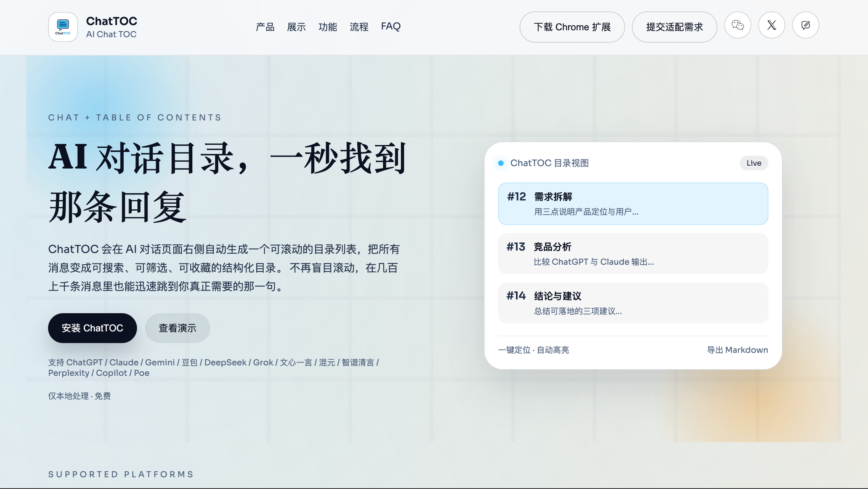This screenshot has height=489, width=868.
Task: Select the 功能 nav link
Action: click(x=327, y=27)
